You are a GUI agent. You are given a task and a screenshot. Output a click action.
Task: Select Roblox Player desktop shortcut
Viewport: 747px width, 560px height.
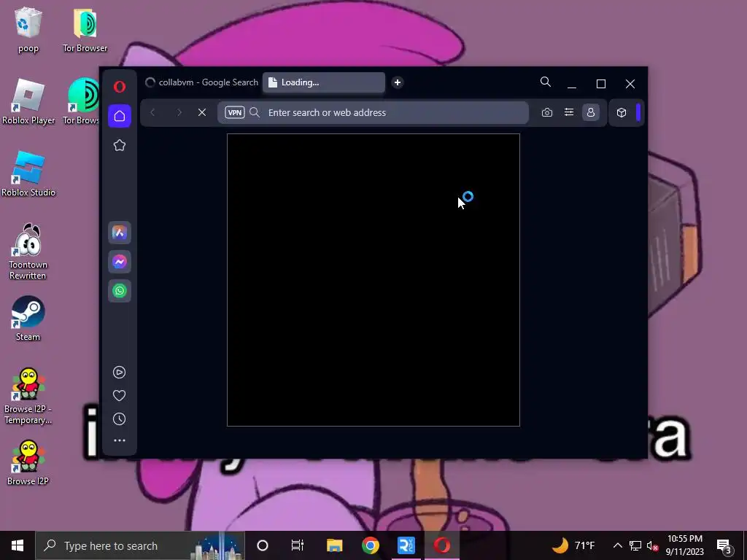28,101
